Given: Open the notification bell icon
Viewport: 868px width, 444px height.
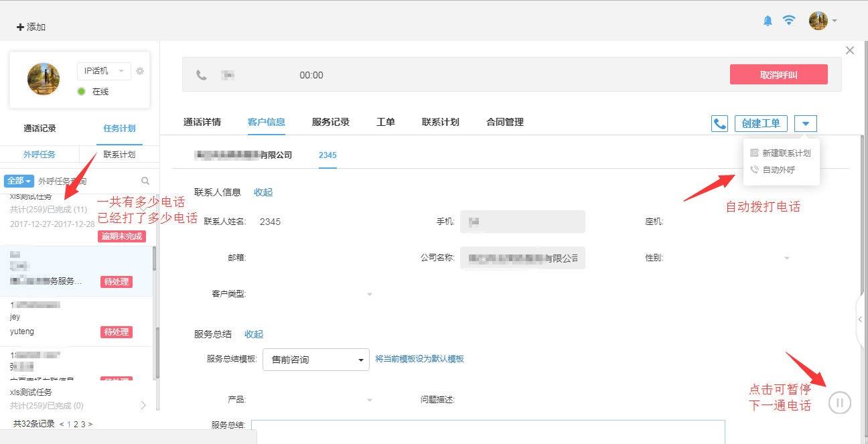Looking at the screenshot, I should coord(768,21).
